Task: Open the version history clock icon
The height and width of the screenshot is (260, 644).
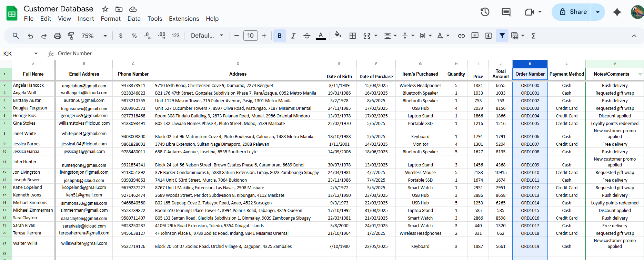Action: 485,12
